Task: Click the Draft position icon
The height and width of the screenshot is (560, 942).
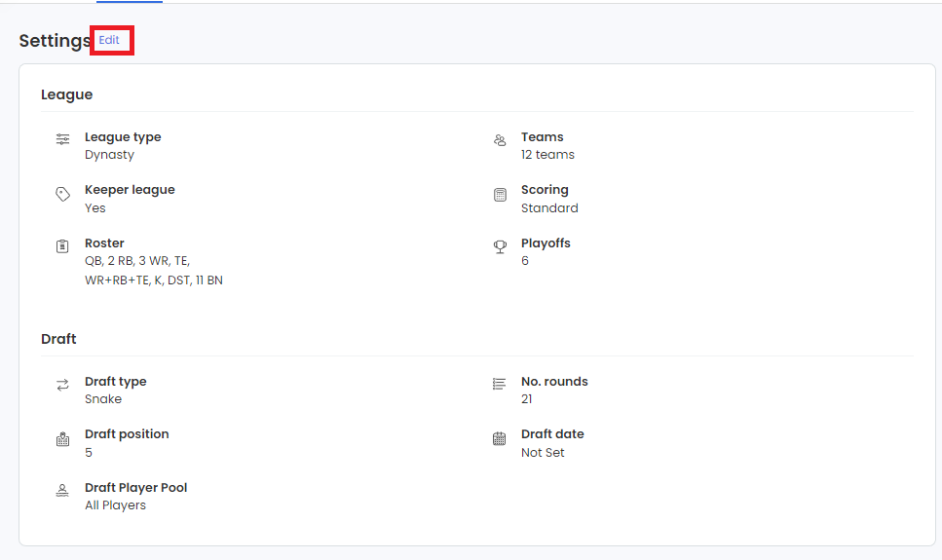Action: [63, 438]
